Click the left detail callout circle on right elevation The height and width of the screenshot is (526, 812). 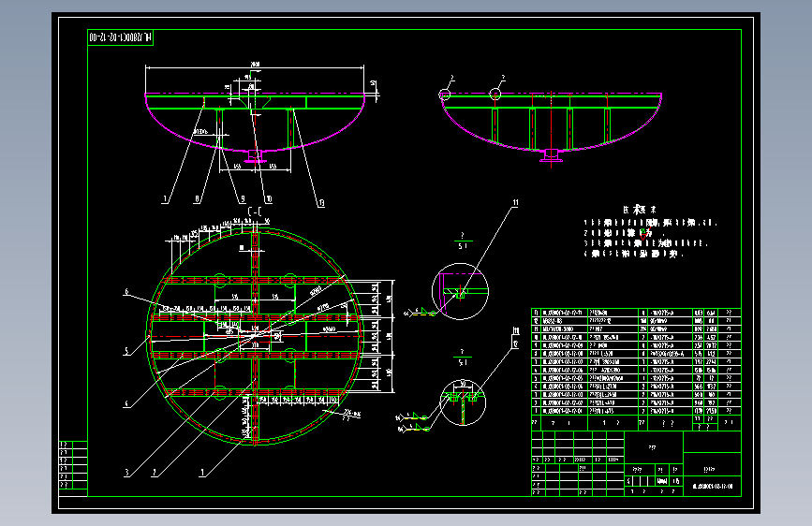click(445, 95)
